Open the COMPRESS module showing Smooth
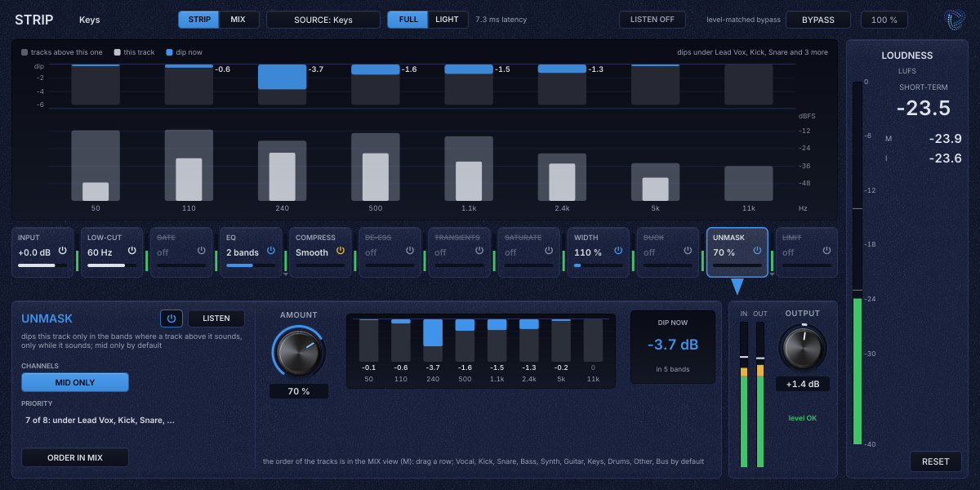Image resolution: width=980 pixels, height=490 pixels. click(x=318, y=252)
